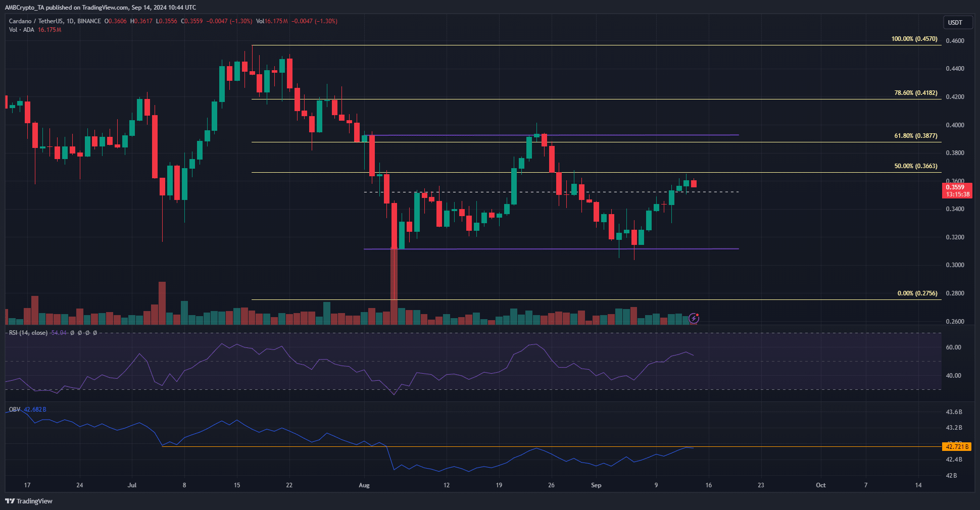Click the orange 42.721B OBV value label
The image size is (980, 510).
coord(957,446)
